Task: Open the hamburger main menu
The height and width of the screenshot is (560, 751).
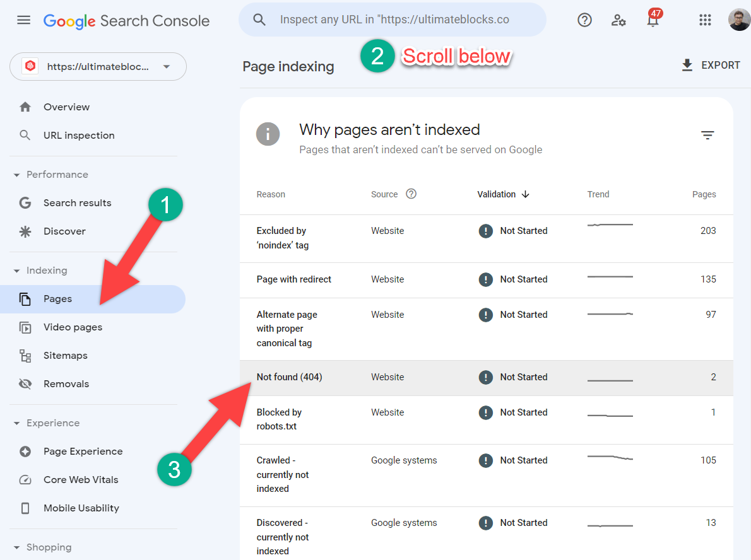Action: point(23,20)
